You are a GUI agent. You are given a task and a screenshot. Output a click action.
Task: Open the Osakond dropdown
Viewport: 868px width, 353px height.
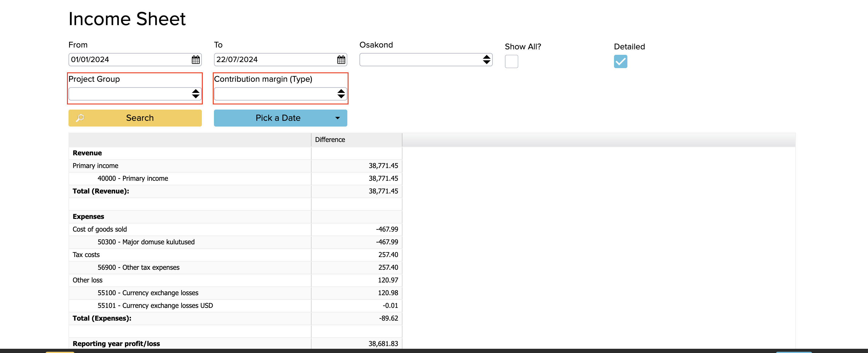click(426, 60)
